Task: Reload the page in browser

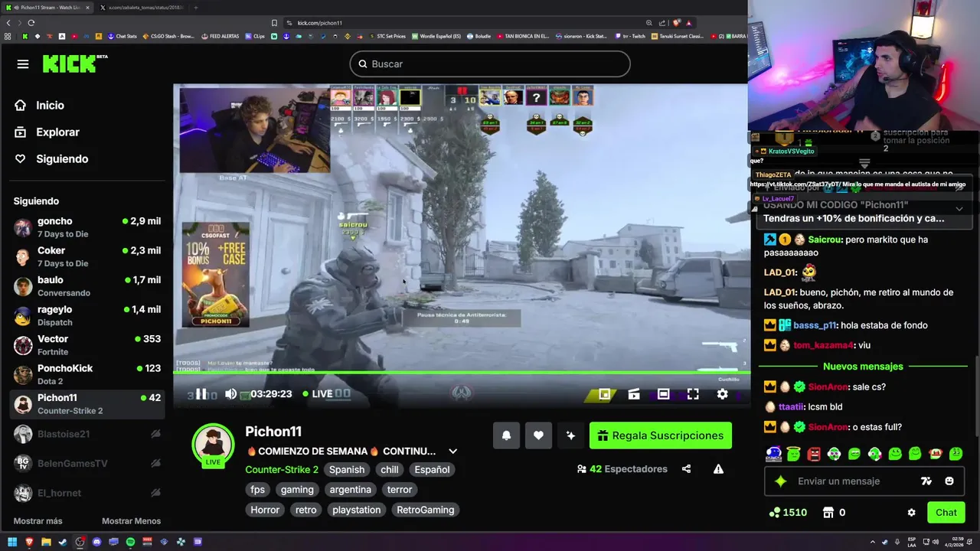Action: click(33, 23)
